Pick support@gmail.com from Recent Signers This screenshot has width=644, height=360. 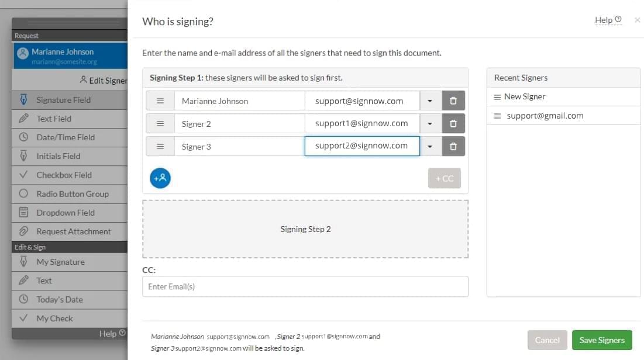point(545,116)
